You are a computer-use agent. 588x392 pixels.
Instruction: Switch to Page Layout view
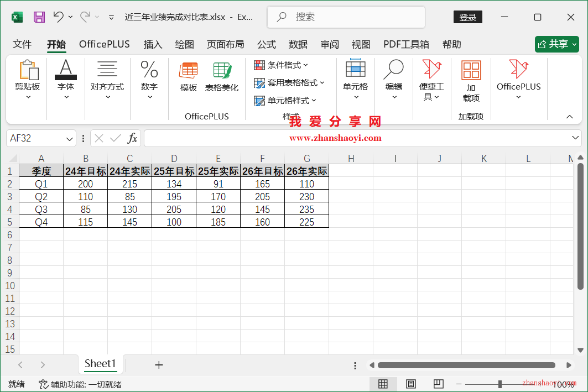tap(411, 384)
